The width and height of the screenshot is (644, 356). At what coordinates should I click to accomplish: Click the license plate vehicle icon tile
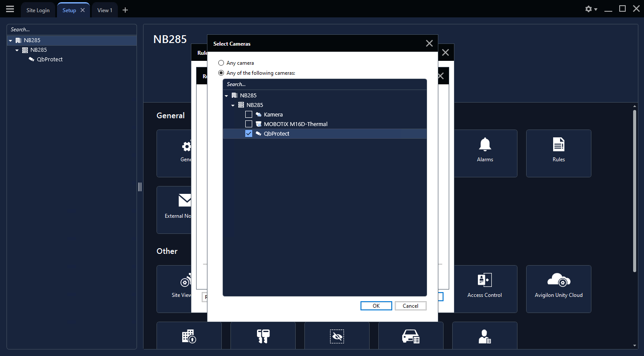click(410, 336)
